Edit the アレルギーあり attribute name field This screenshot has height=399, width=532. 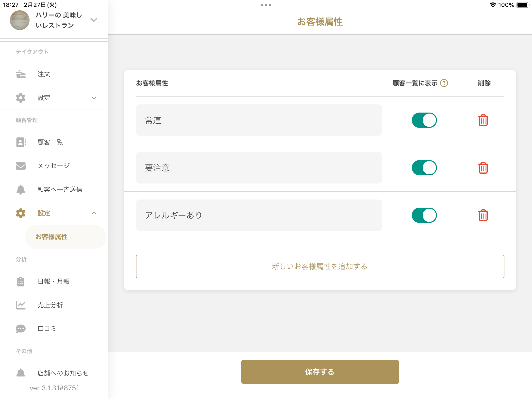259,215
